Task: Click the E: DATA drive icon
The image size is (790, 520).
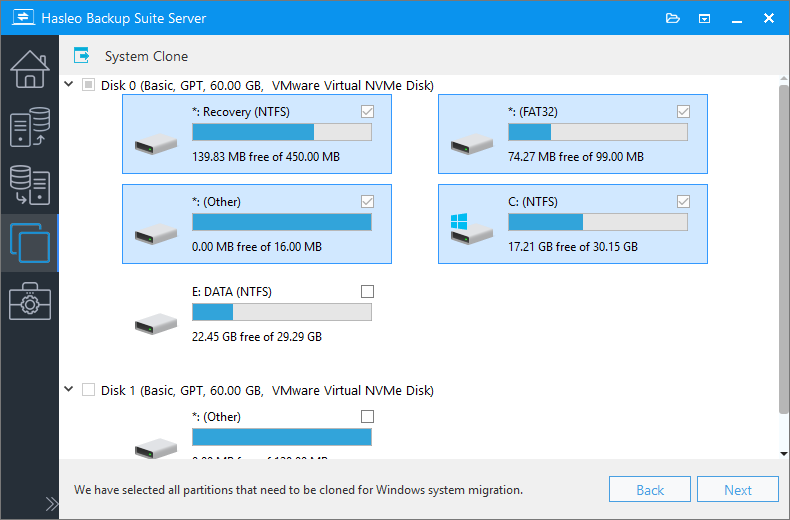Action: click(156, 323)
